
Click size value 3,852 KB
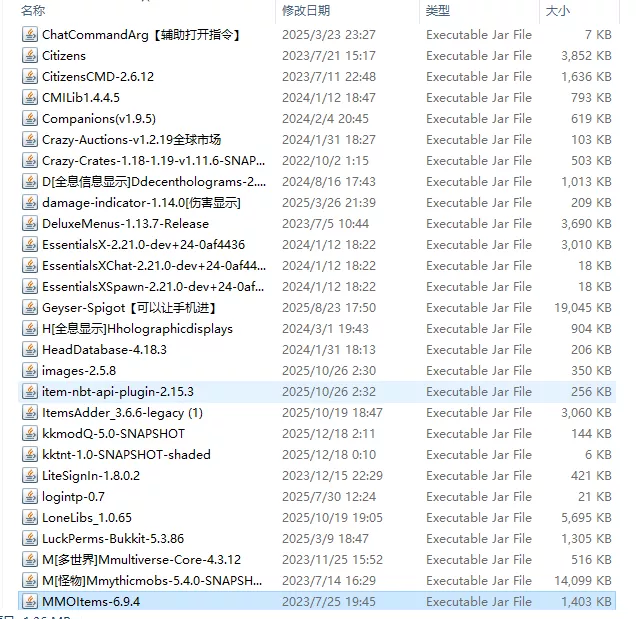pyautogui.click(x=586, y=56)
